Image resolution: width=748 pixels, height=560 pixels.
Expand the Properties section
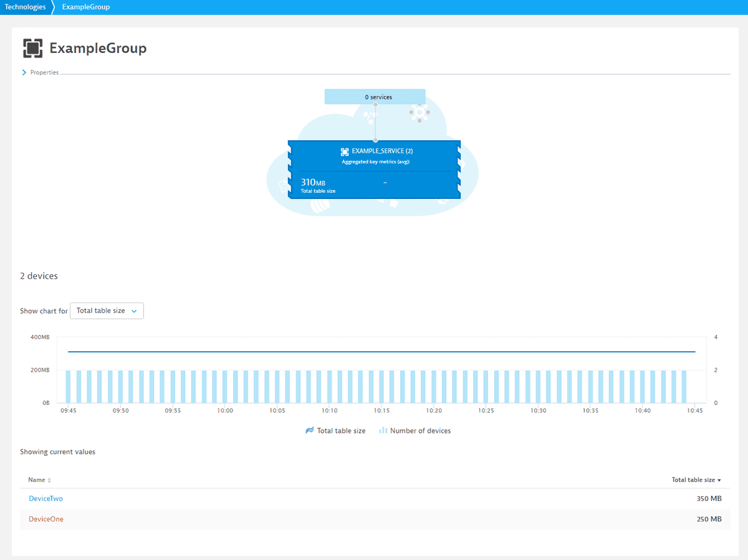tap(44, 72)
